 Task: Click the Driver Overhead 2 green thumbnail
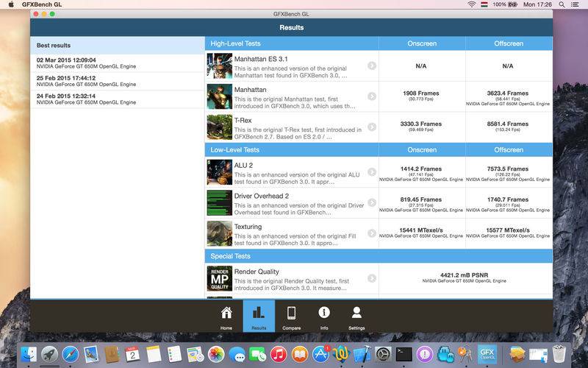pos(219,203)
